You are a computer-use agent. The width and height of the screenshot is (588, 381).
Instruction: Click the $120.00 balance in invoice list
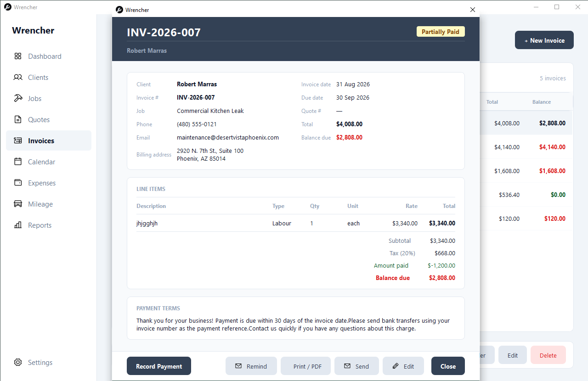pyautogui.click(x=554, y=219)
